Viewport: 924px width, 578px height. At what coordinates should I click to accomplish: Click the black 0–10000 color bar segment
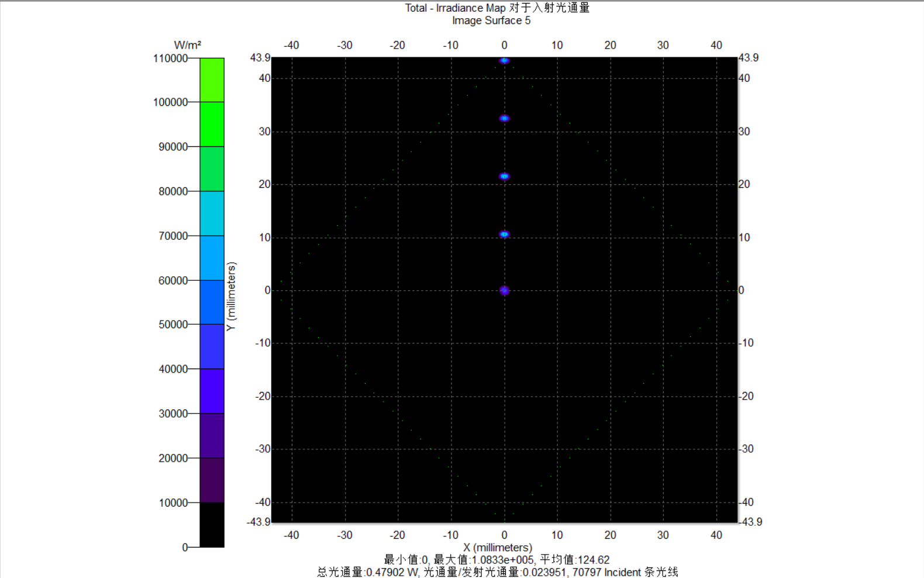[212, 525]
